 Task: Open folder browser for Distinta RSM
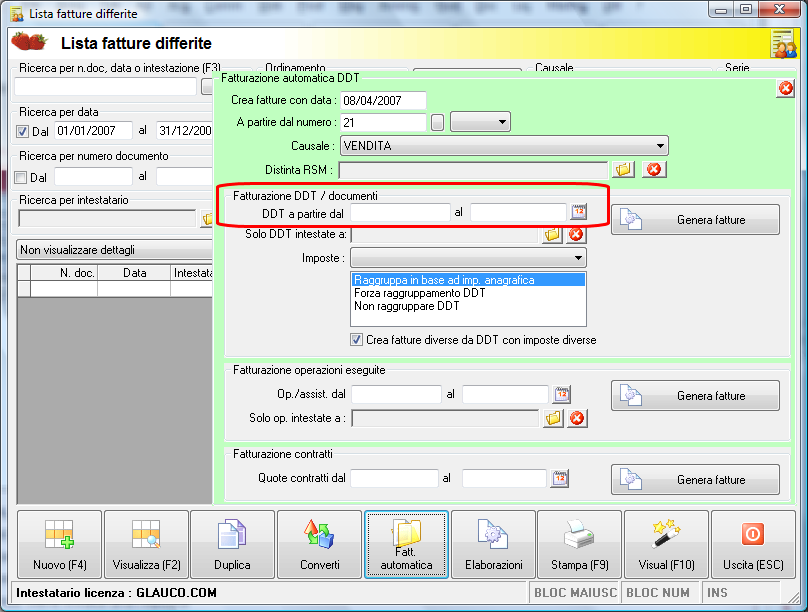click(623, 169)
